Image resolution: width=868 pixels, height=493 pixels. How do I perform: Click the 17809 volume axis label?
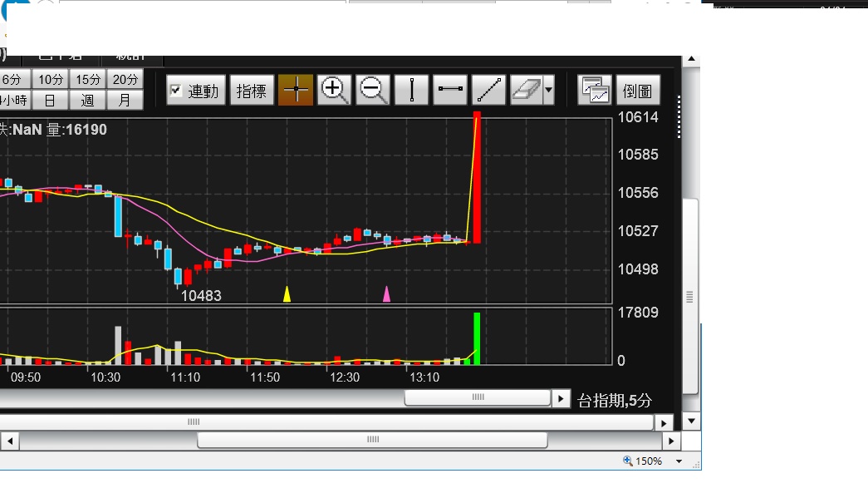tap(638, 313)
